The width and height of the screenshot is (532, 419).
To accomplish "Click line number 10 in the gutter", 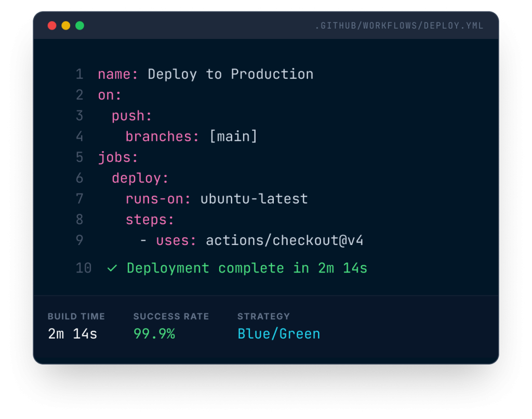I will coord(84,268).
